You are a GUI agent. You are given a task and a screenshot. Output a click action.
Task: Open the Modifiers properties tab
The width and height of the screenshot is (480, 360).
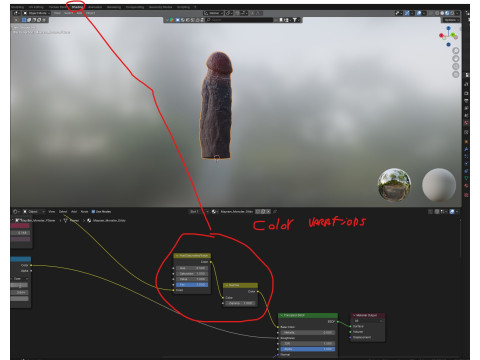click(466, 149)
